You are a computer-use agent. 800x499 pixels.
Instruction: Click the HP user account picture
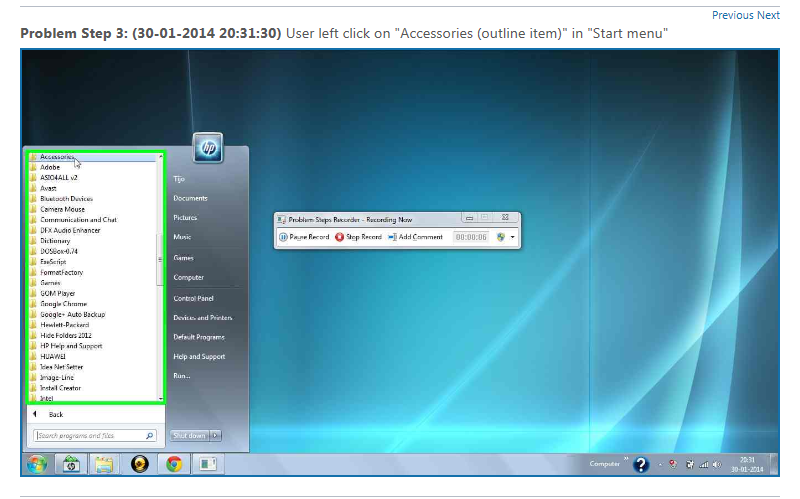[x=208, y=148]
